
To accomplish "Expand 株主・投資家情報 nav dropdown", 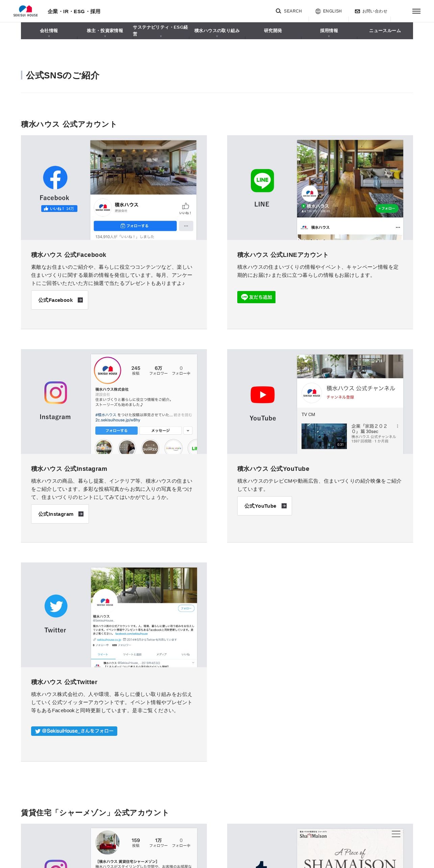I will coord(105,31).
